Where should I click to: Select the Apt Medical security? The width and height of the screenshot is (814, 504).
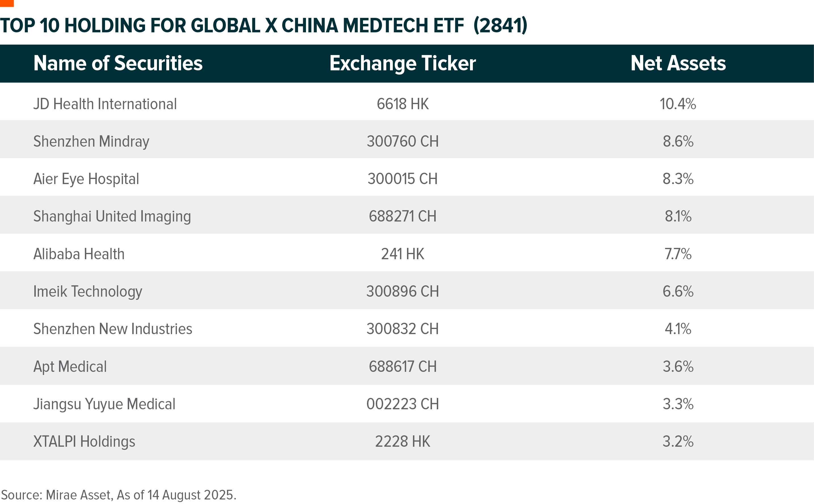pos(70,367)
